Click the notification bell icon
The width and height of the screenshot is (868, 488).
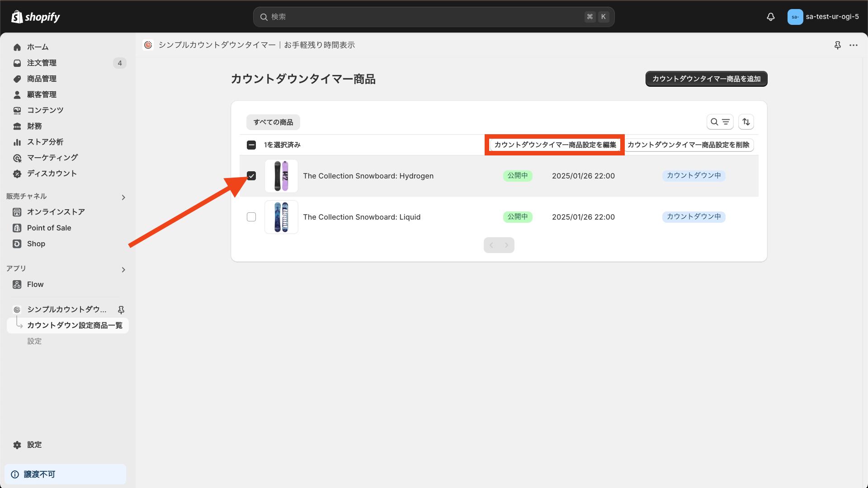tap(770, 17)
